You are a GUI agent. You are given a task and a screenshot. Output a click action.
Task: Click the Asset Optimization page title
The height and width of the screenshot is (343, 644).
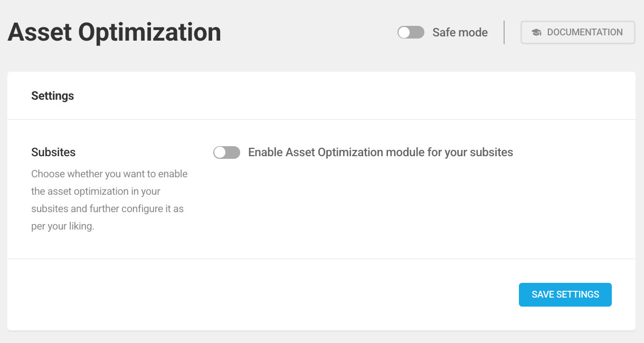(114, 32)
